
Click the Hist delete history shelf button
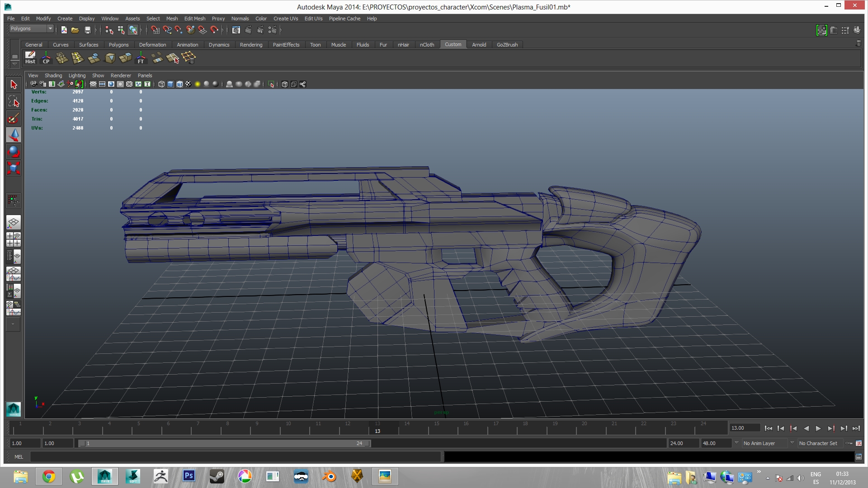(x=30, y=58)
